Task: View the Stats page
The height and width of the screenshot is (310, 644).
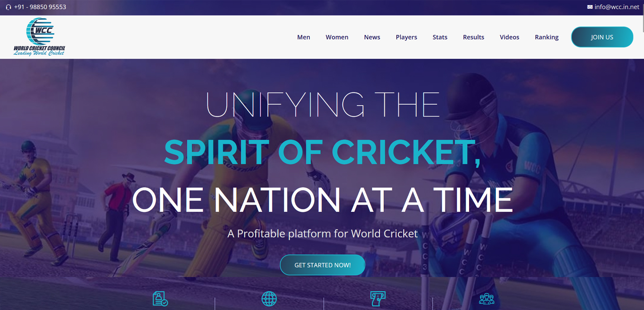Action: [440, 37]
